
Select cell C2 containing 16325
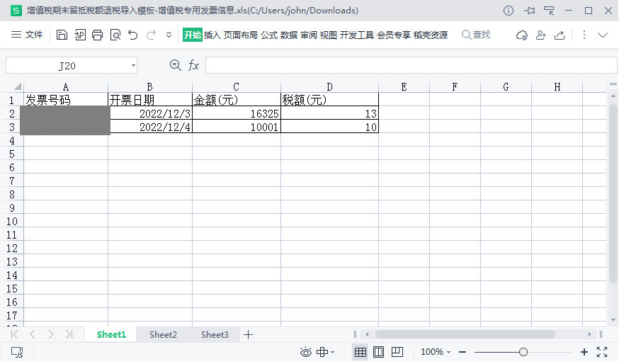tap(237, 113)
